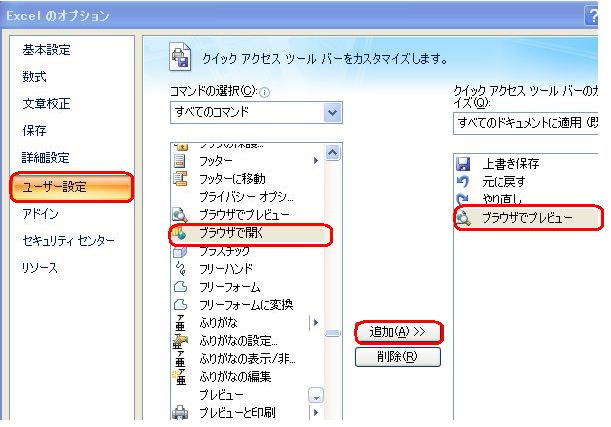This screenshot has height=427, width=611.
Task: Click the quick access toolbar header icon
Action: 180,57
